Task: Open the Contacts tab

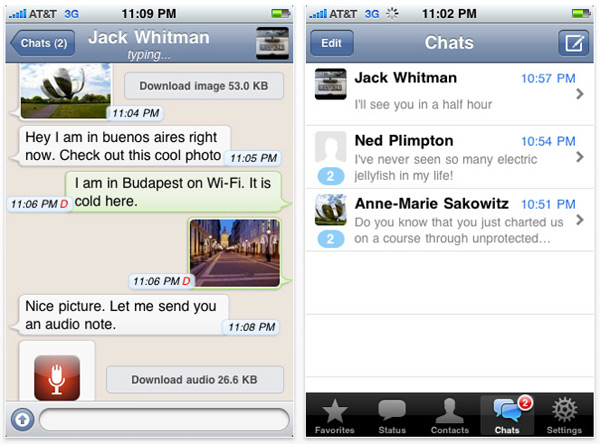Action: [x=450, y=416]
